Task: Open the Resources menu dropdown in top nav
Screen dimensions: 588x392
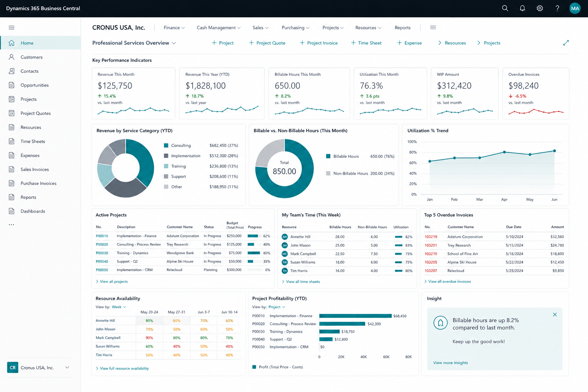Action: coord(368,28)
